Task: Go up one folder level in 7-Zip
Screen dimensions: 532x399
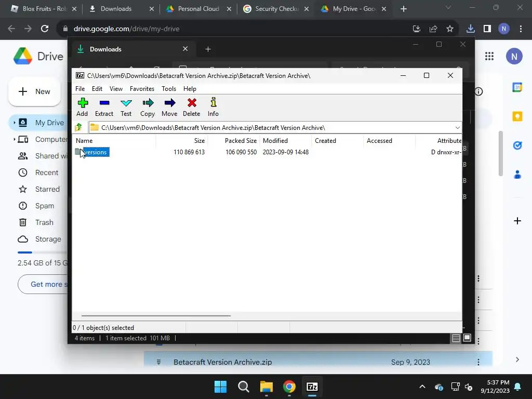Action: 79,128
